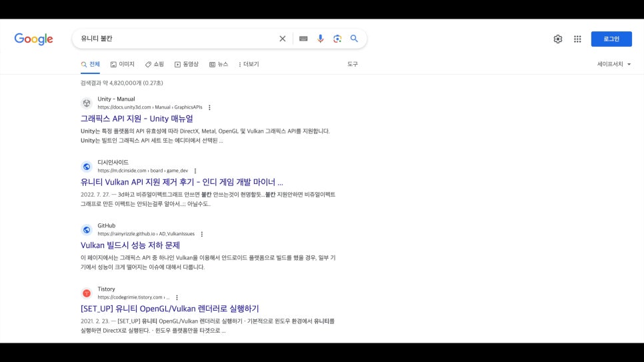Expand the 더보기 menu

[249, 64]
